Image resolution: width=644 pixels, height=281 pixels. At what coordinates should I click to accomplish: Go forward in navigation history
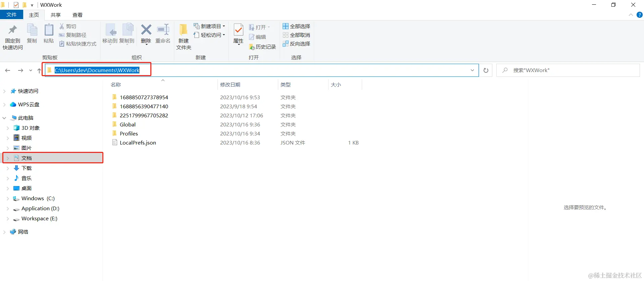point(20,70)
